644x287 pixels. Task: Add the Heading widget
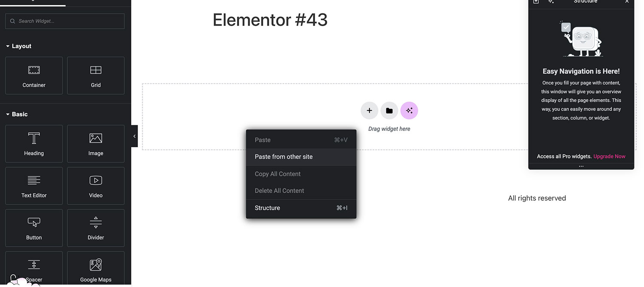pyautogui.click(x=33, y=144)
